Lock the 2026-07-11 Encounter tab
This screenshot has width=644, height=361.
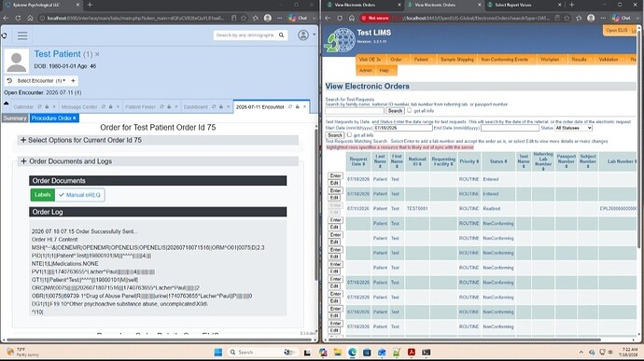pos(298,106)
